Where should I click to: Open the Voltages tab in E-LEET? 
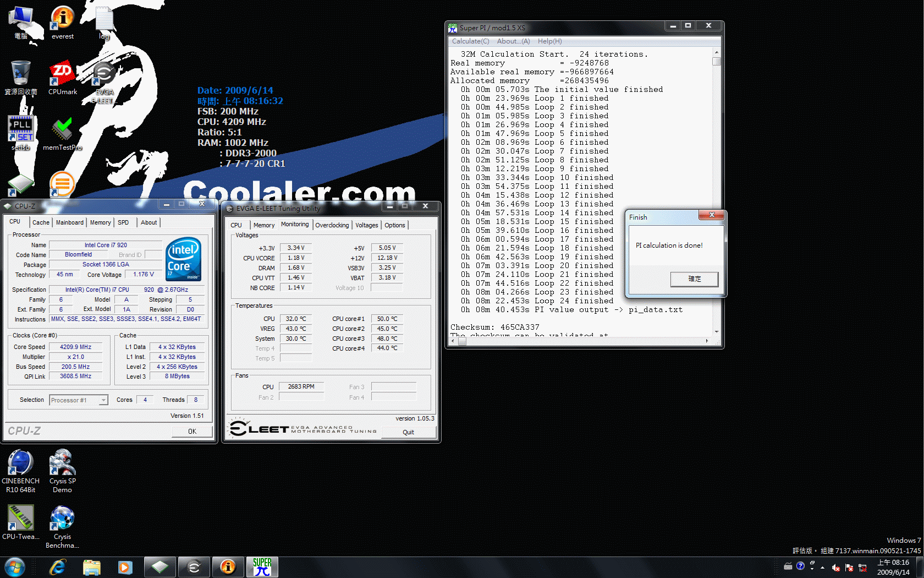point(367,225)
